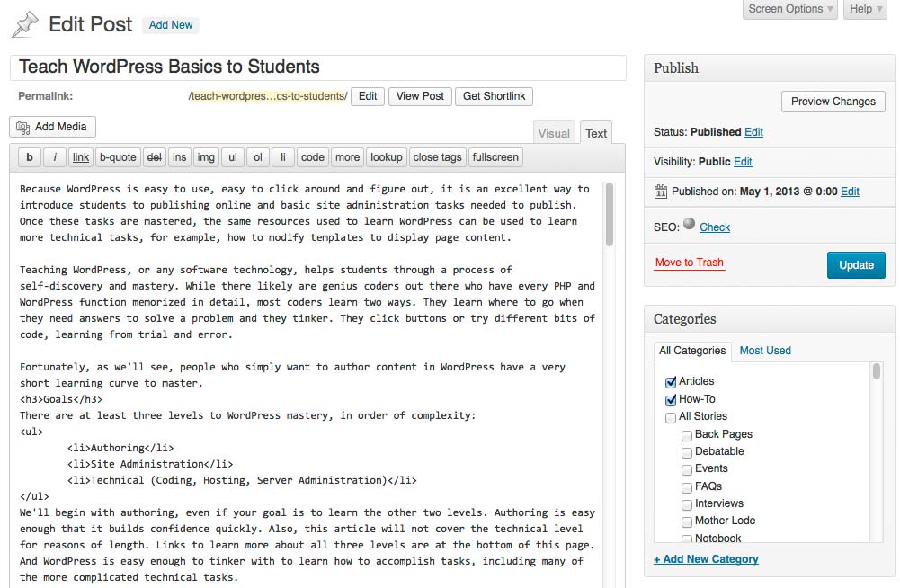Click the calendar icon beside Published on

[661, 192]
